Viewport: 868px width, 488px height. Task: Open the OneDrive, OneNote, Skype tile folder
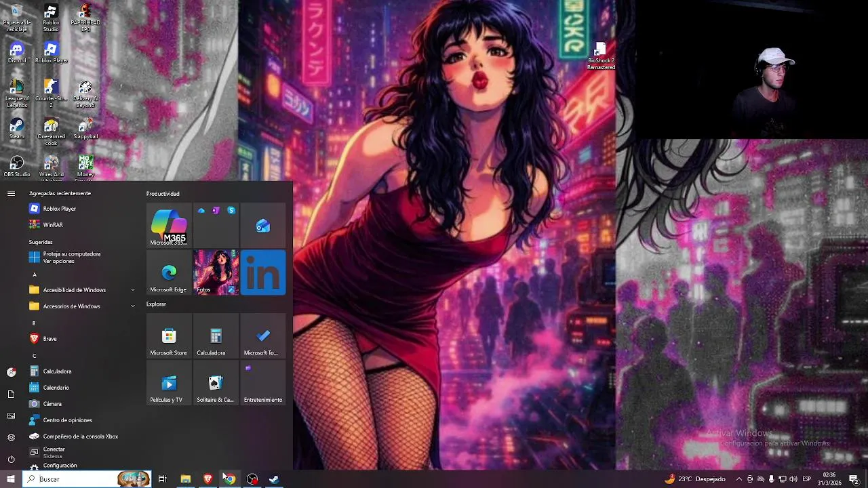[216, 225]
